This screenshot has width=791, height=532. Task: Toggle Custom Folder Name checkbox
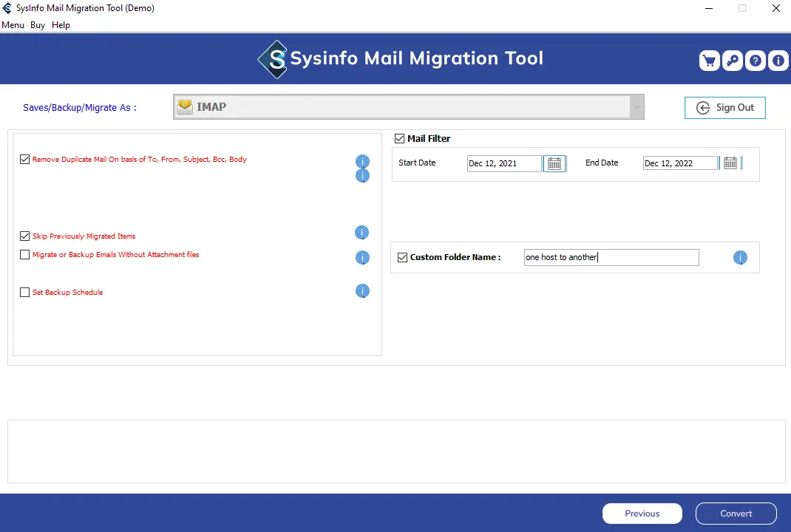click(403, 258)
